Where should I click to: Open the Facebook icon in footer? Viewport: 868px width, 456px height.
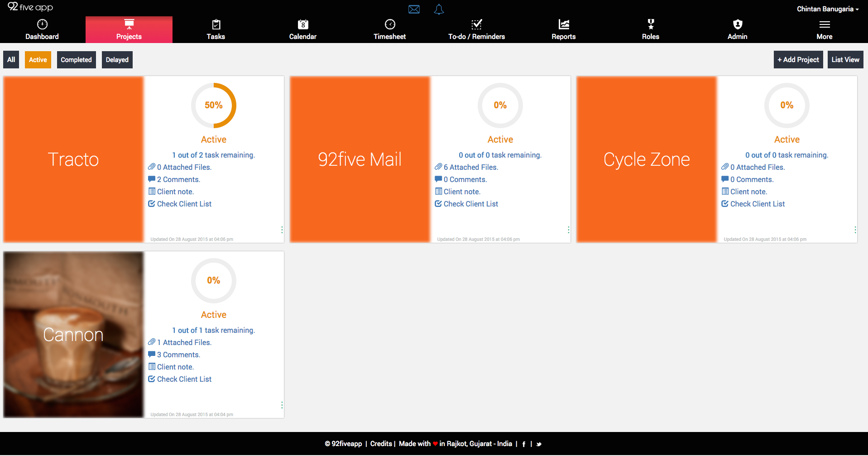tap(524, 444)
